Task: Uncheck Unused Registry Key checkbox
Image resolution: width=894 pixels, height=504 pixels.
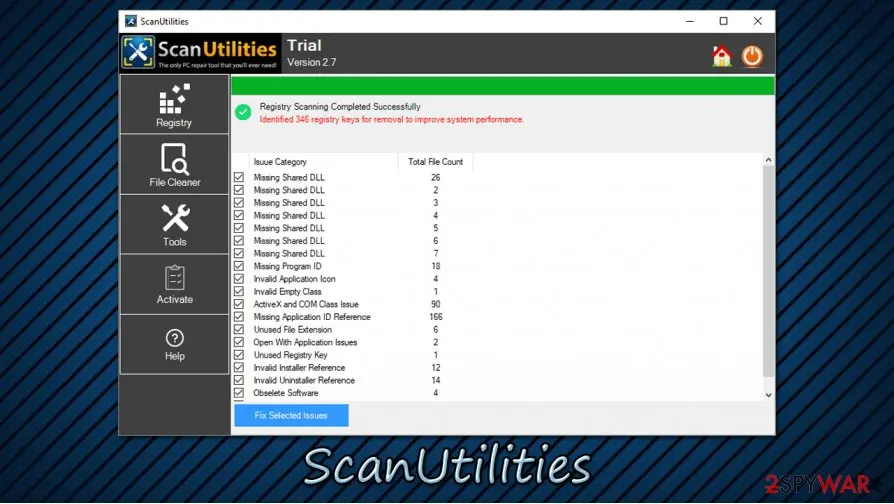Action: (239, 355)
